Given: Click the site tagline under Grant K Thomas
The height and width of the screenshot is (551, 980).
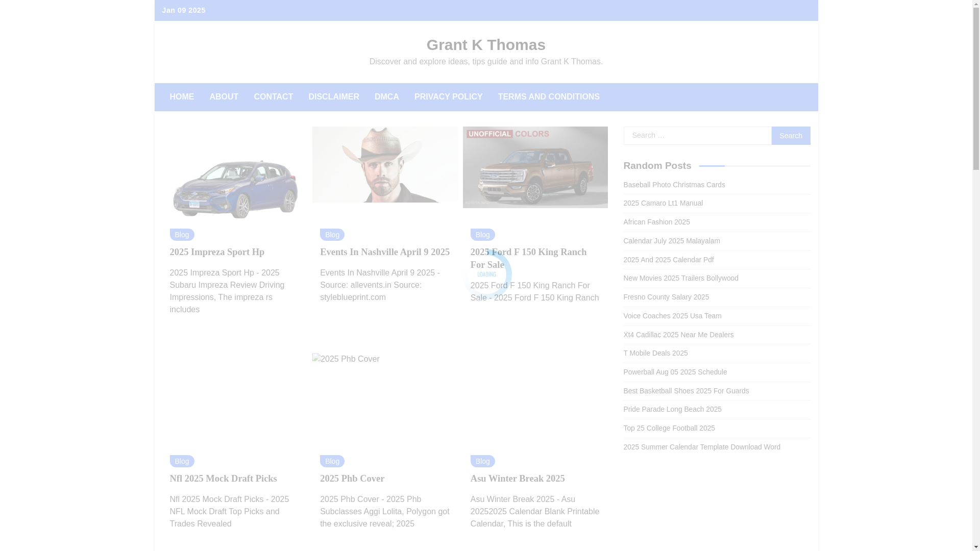Looking at the screenshot, I should click(x=486, y=62).
